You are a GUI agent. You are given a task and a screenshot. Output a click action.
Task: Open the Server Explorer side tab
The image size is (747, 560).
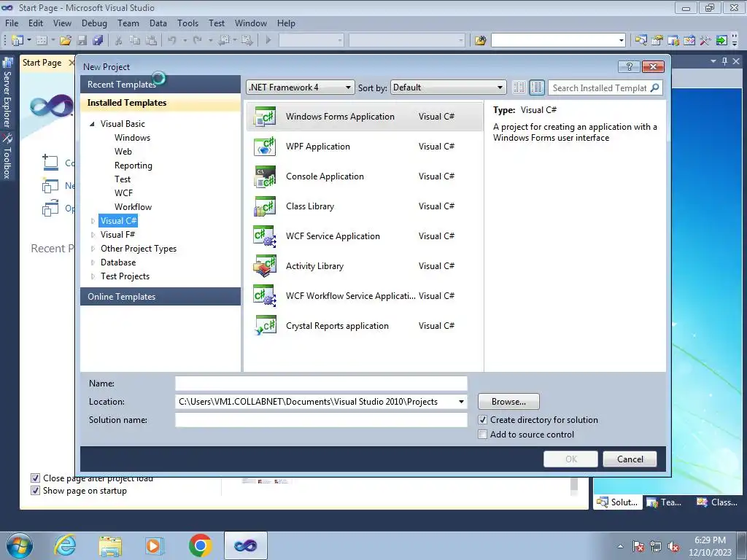coord(7,93)
